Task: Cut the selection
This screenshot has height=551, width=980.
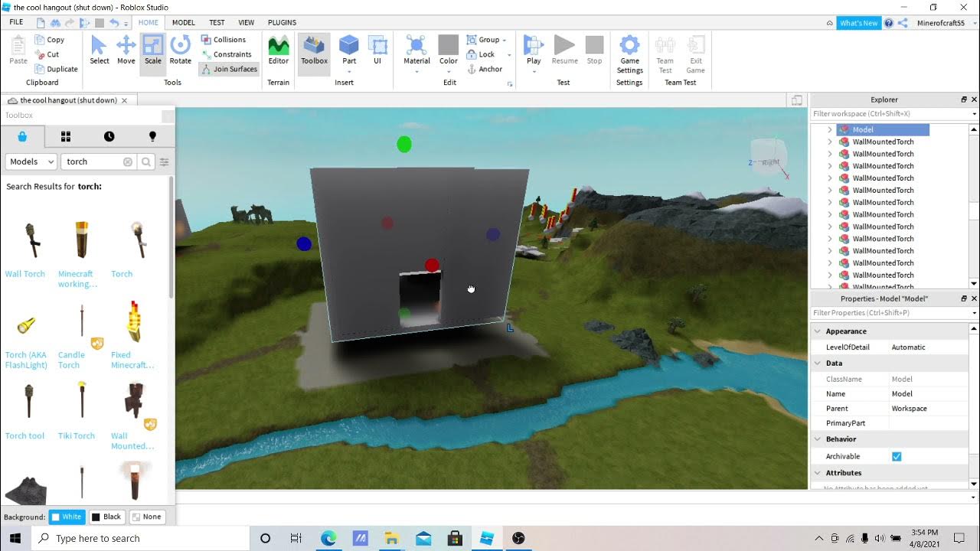Action: 47,54
